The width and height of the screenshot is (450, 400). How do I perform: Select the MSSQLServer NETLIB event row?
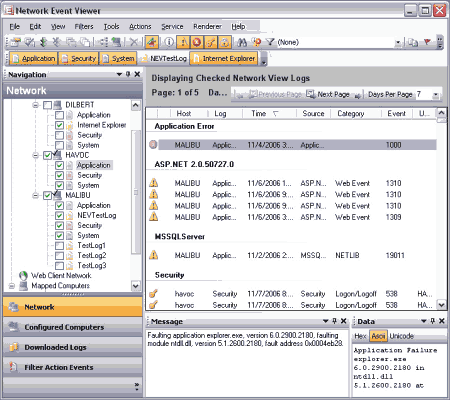pos(291,256)
